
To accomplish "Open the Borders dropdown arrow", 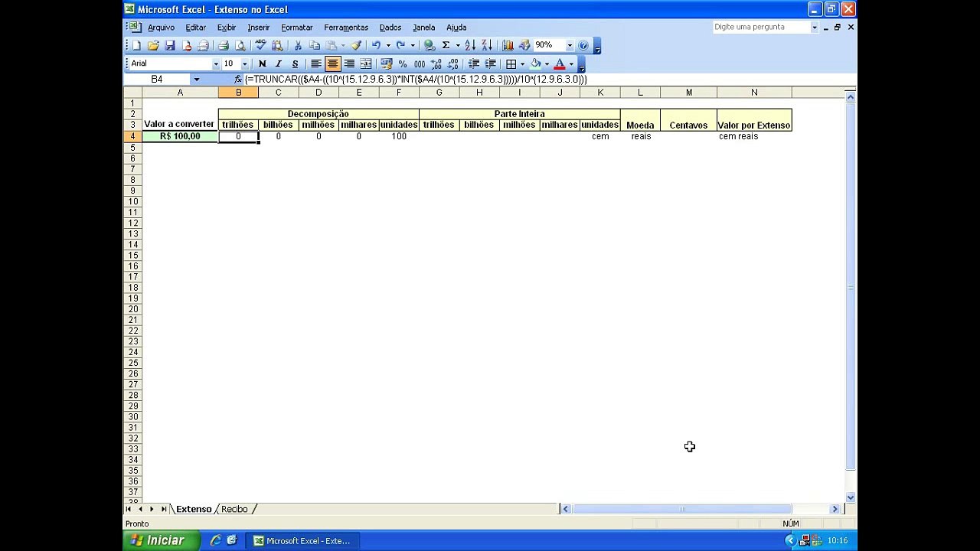I will 522,64.
